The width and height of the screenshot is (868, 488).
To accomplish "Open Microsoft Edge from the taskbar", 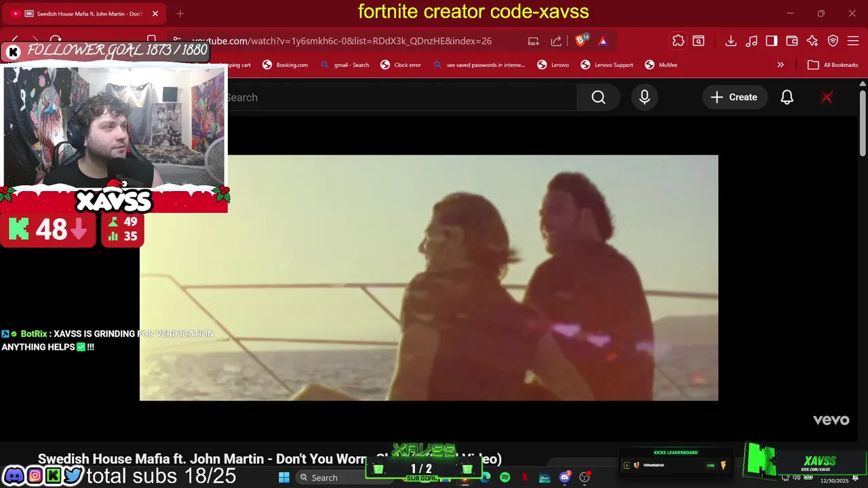I will click(486, 478).
